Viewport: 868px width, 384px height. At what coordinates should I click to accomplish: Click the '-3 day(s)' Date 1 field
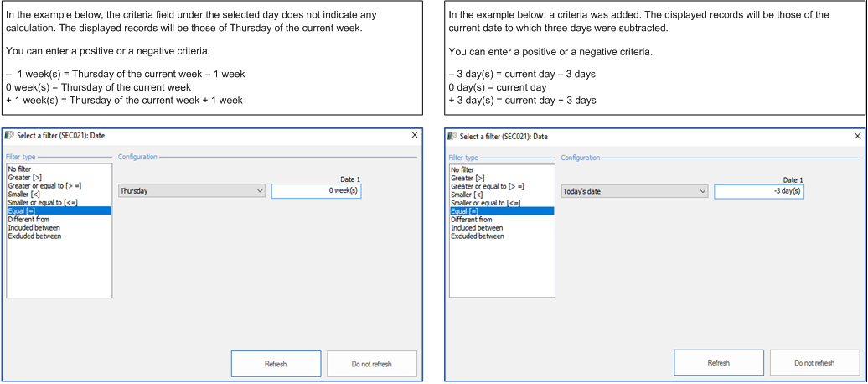(759, 191)
